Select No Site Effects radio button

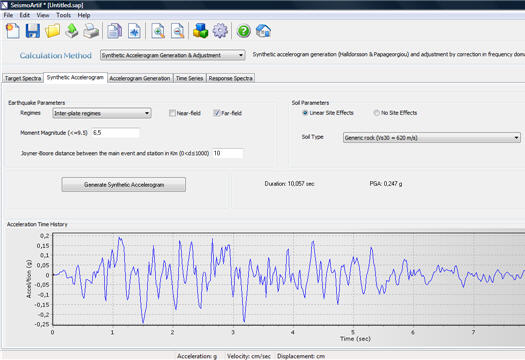376,113
